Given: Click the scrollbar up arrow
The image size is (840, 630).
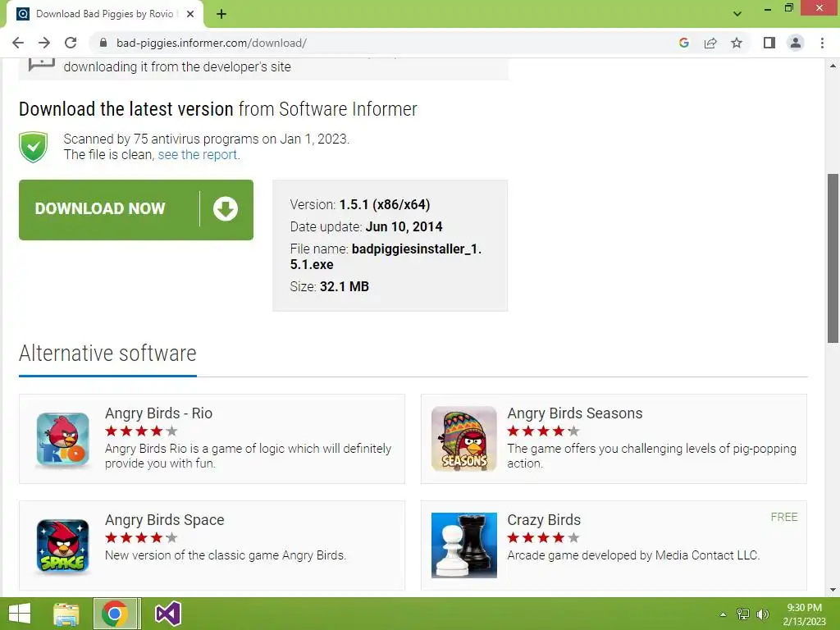Looking at the screenshot, I should click(833, 66).
